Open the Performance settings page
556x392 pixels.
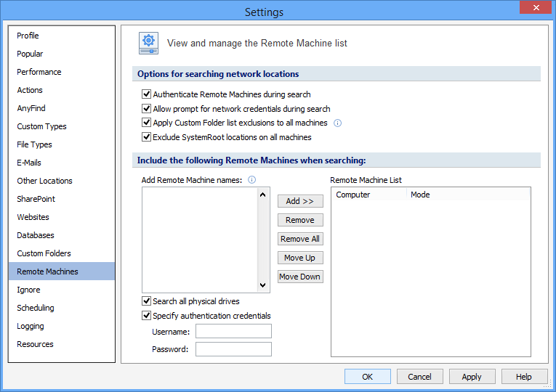click(39, 72)
